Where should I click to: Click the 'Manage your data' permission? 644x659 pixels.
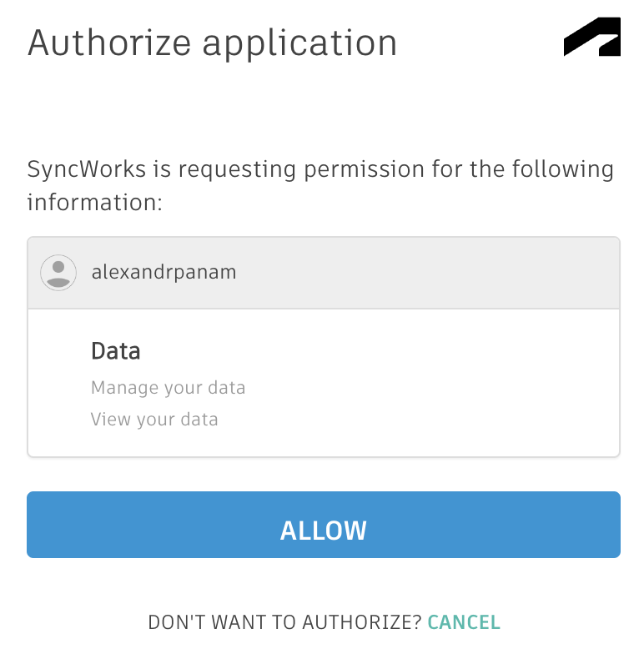click(x=168, y=388)
